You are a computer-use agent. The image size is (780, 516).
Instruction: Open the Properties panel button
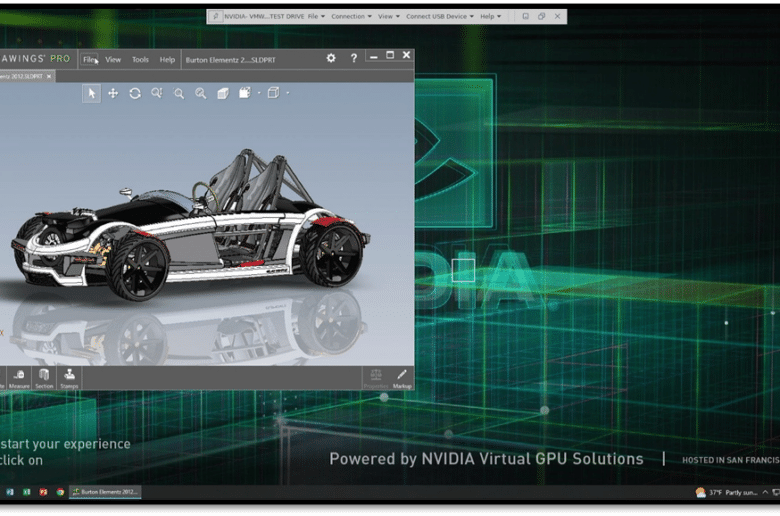click(x=376, y=379)
